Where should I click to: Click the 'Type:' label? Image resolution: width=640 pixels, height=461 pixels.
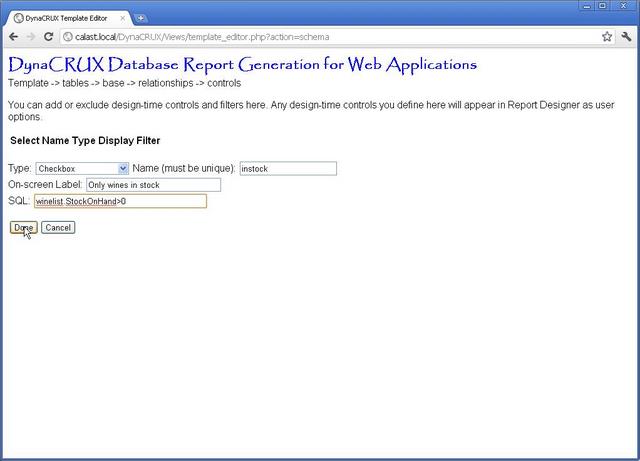(x=20, y=168)
